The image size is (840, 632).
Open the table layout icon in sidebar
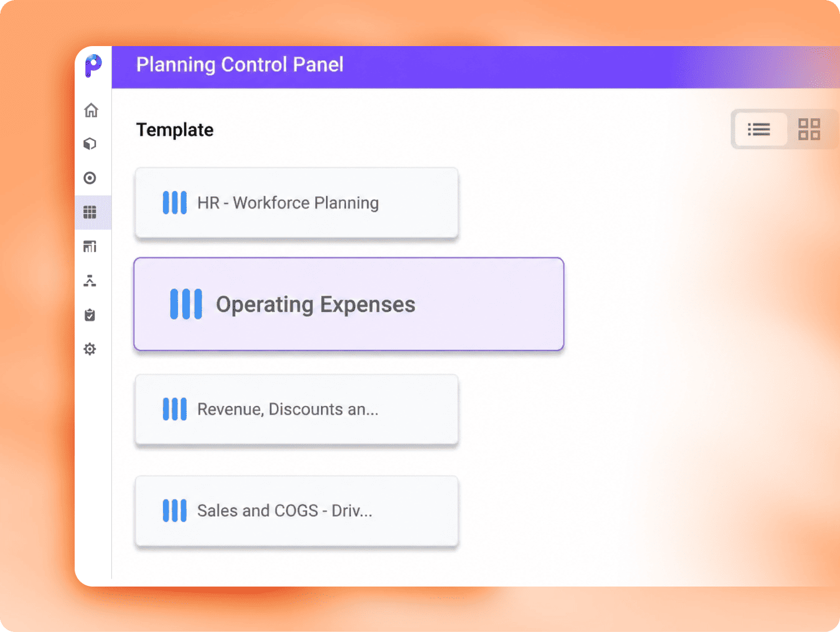(x=90, y=247)
